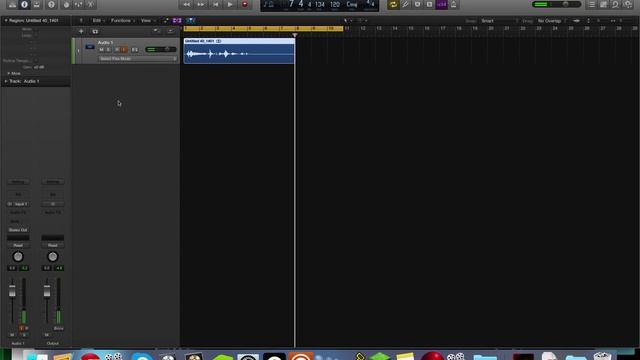640x360 pixels.
Task: Click the Setting button on Audio 1 strip
Action: click(18, 182)
